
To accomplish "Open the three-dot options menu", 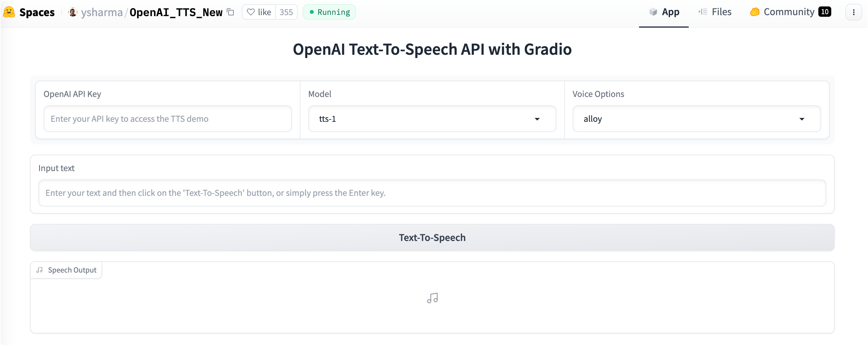I will click(x=853, y=12).
